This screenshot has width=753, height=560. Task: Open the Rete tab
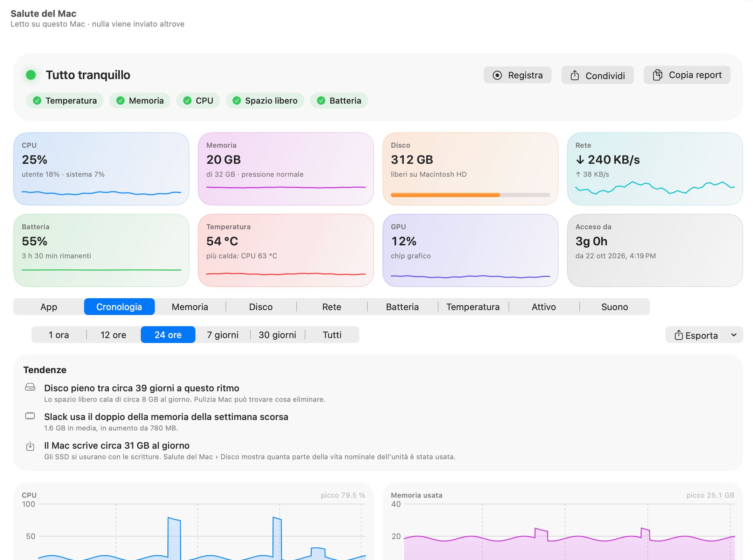coord(332,307)
